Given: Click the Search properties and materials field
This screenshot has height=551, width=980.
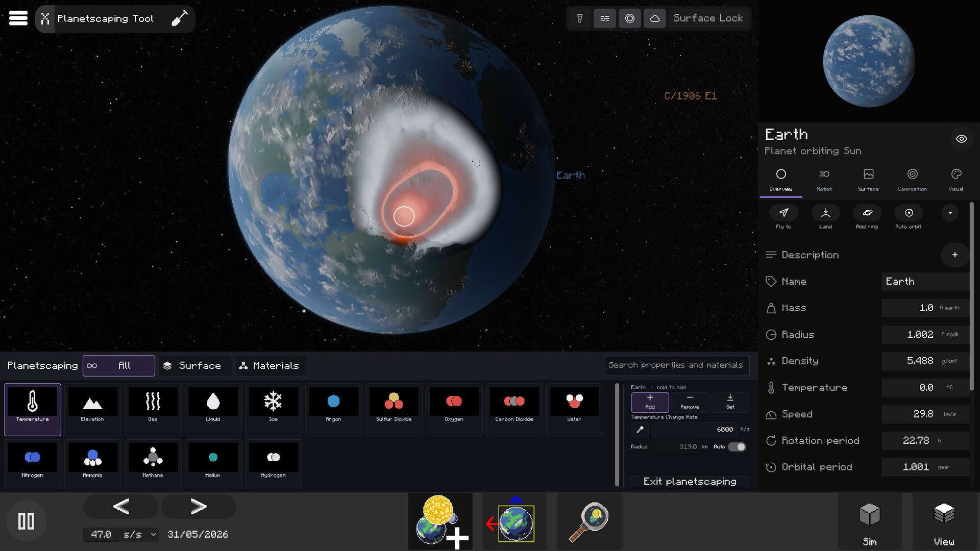Looking at the screenshot, I should [677, 365].
